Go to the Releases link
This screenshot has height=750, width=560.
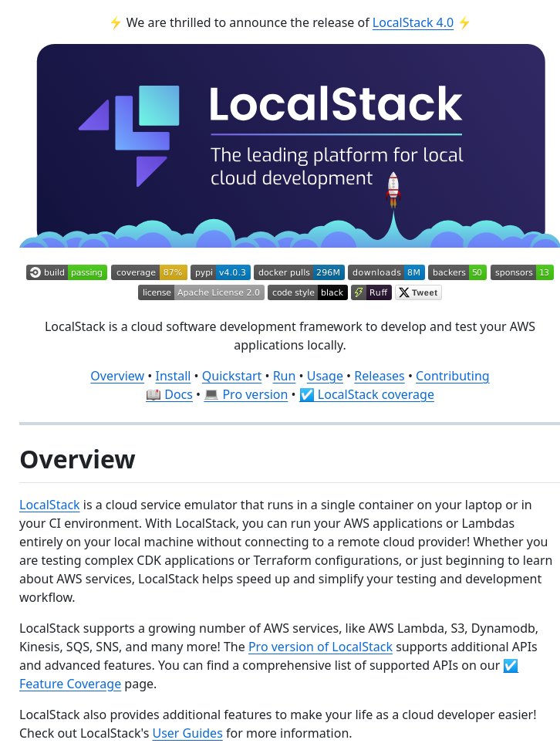click(x=380, y=376)
